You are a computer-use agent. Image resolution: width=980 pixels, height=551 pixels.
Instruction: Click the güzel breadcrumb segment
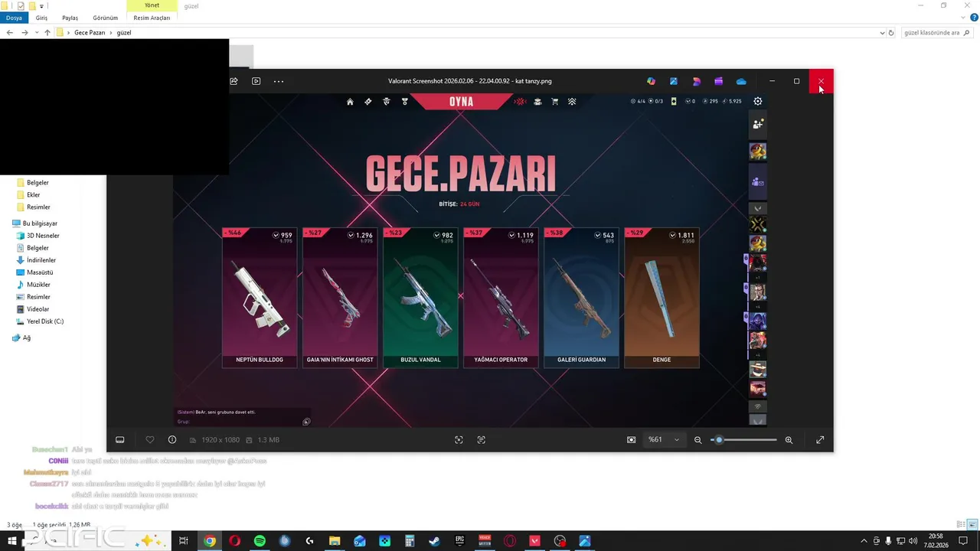(x=124, y=33)
